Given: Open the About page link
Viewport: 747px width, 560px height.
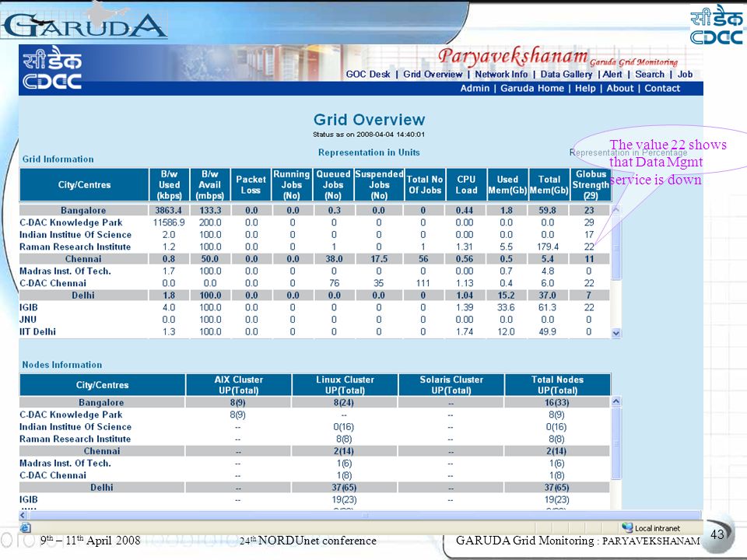Looking at the screenshot, I should click(620, 88).
